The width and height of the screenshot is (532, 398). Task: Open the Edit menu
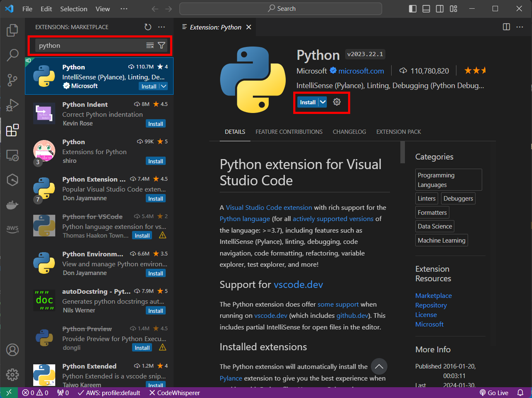pyautogui.click(x=46, y=9)
